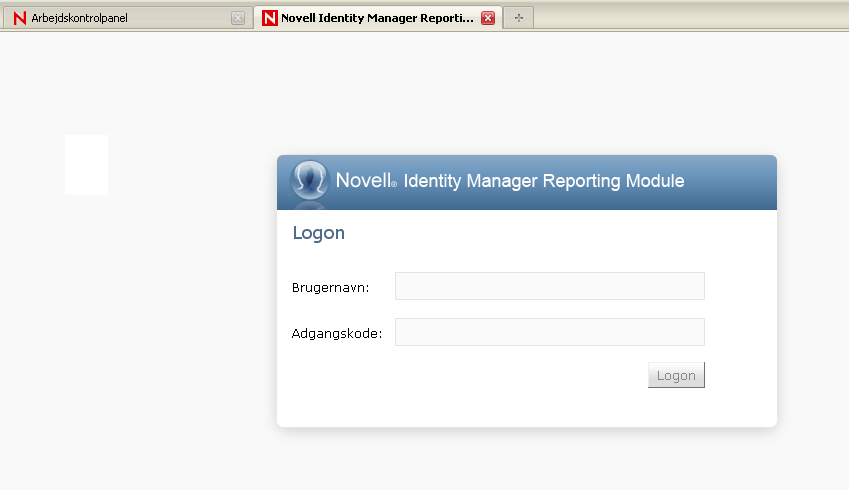Click the Logon heading text
Image resolution: width=849 pixels, height=490 pixels.
point(318,233)
